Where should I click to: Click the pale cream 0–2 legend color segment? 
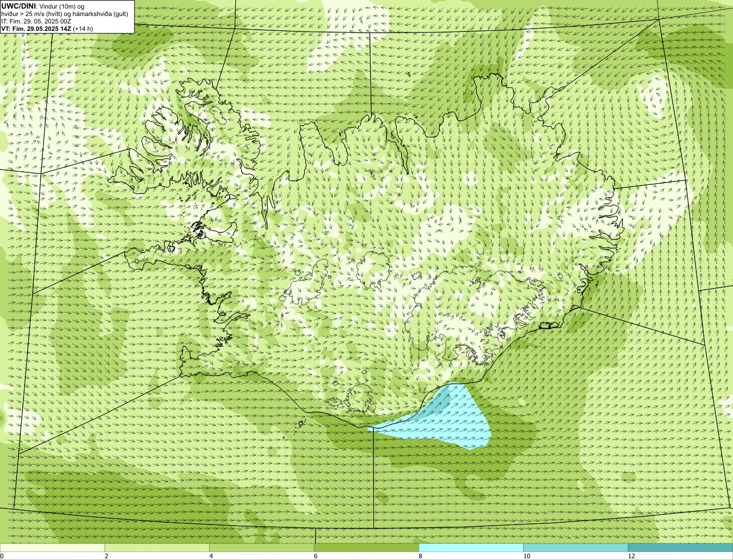[52, 547]
